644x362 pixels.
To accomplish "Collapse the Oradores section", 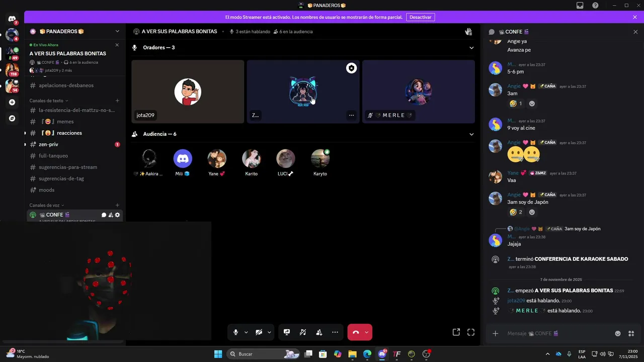I will 471,48.
